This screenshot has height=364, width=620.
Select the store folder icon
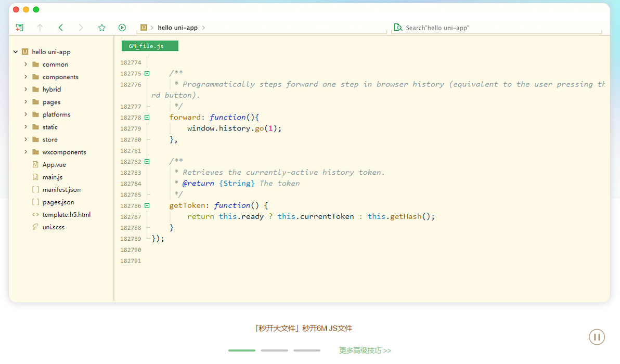pos(35,139)
